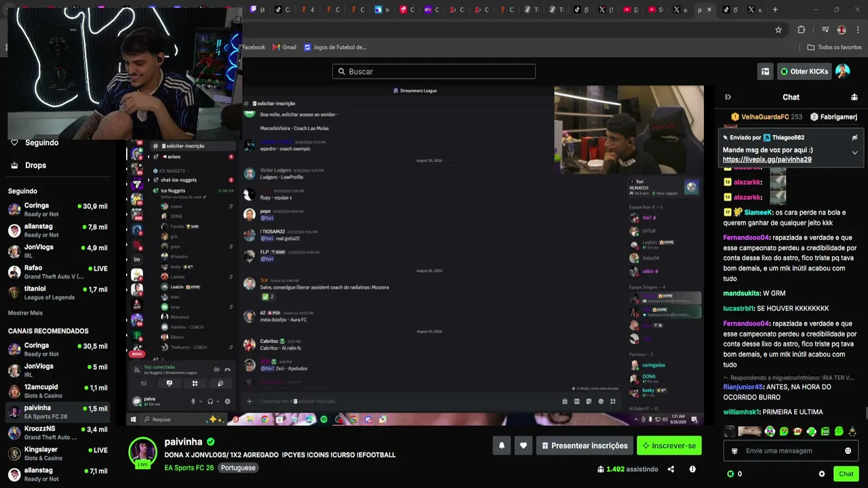Click Presentear inscrições button
868x488 pixels.
click(585, 445)
